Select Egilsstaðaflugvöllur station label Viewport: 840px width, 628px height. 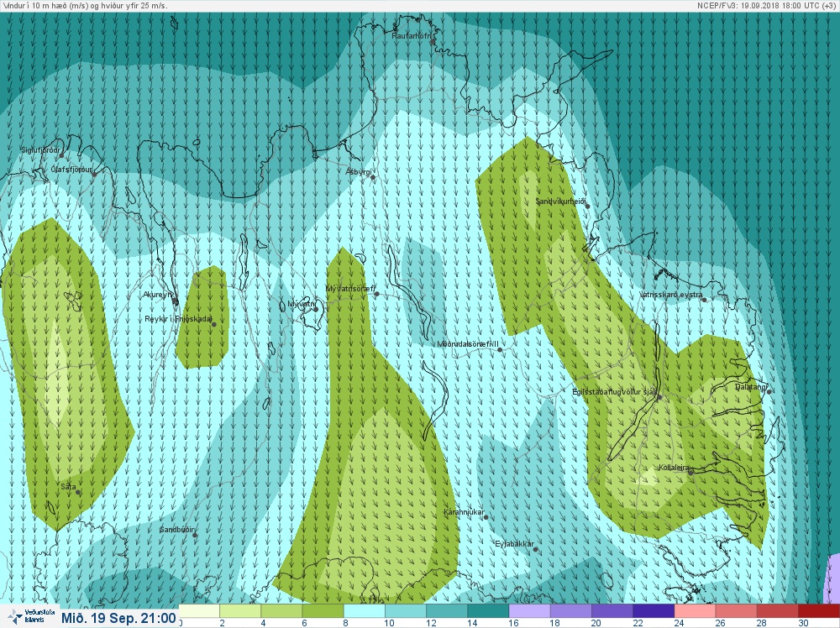pos(615,392)
